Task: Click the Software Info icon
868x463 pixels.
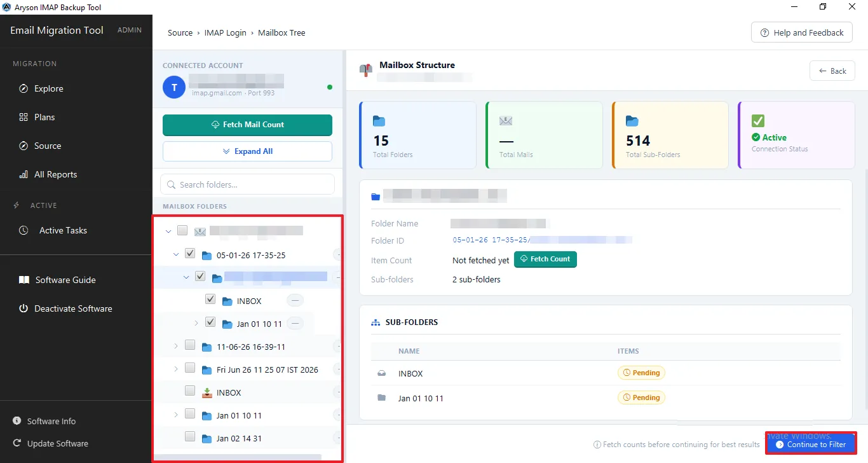Action: [x=17, y=421]
